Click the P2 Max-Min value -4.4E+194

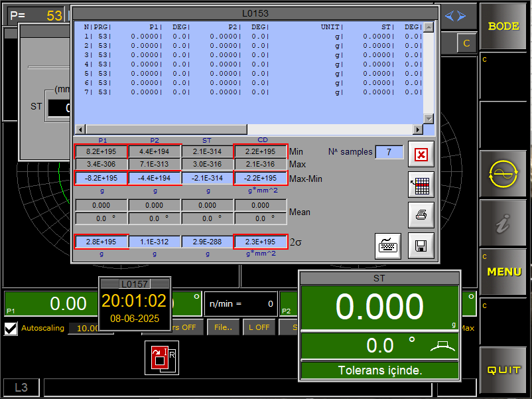tap(155, 178)
